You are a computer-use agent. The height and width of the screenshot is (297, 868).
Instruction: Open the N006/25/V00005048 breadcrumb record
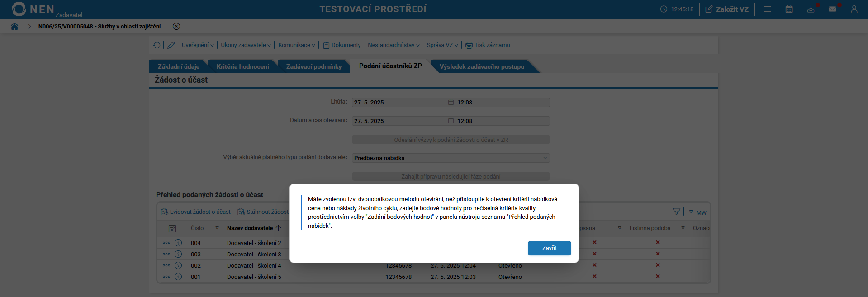click(x=102, y=26)
